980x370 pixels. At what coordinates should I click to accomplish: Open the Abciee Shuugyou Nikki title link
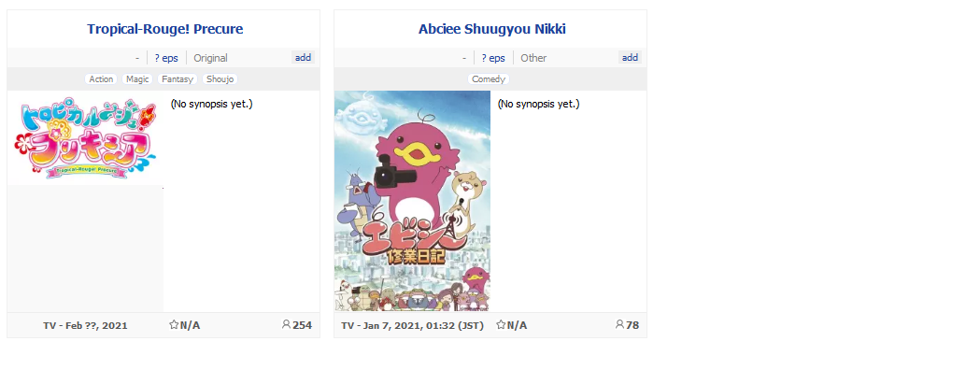[492, 29]
